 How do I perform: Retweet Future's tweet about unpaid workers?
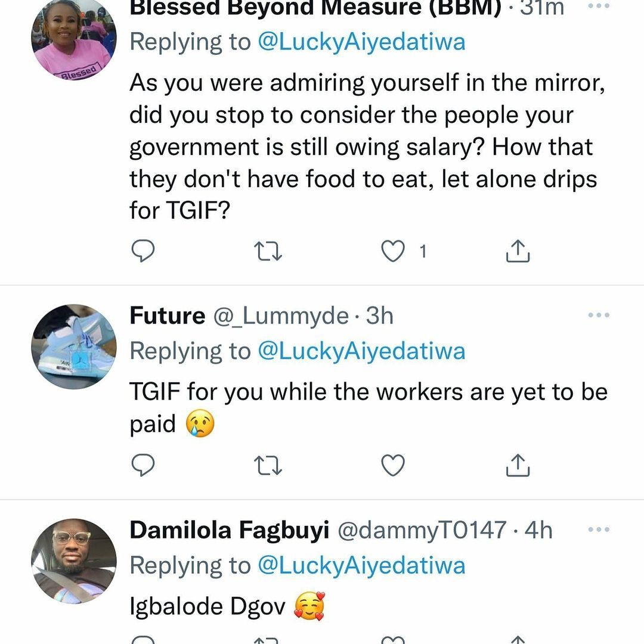tap(268, 465)
